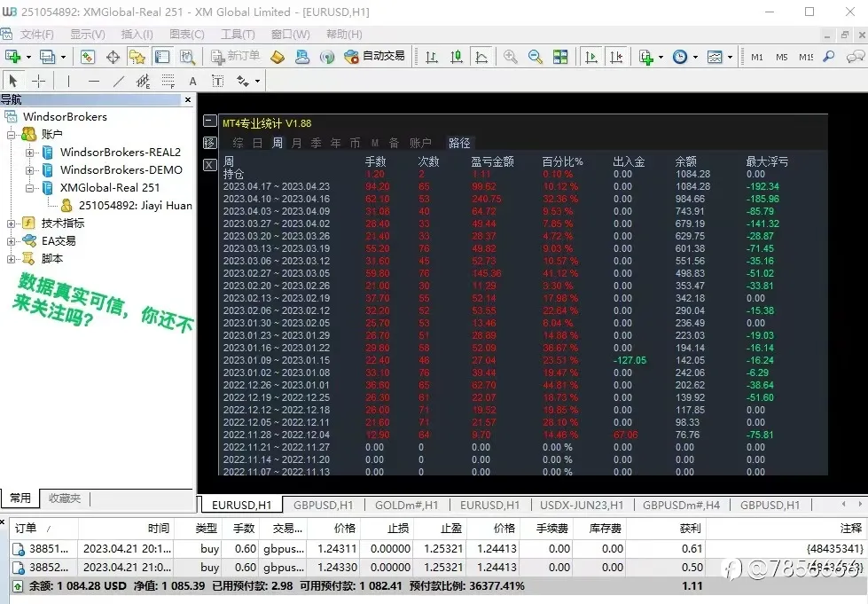The image size is (868, 604).
Task: Click the search magnifier icon
Action: pyautogui.click(x=829, y=57)
